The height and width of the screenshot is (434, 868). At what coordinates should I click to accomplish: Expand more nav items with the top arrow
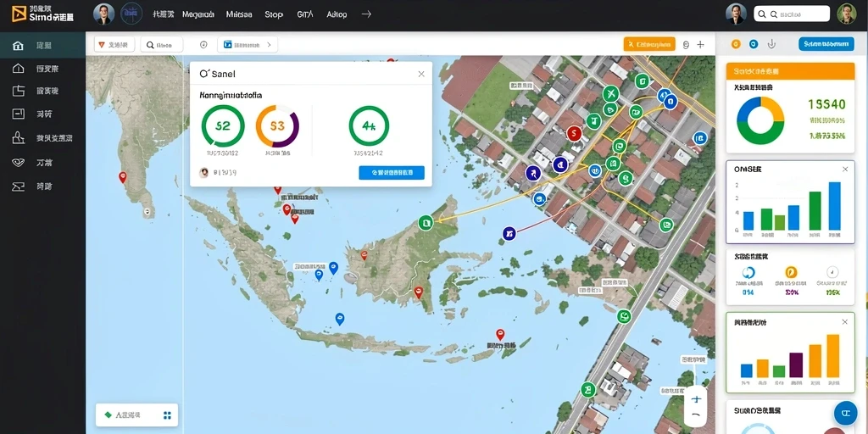tap(366, 14)
